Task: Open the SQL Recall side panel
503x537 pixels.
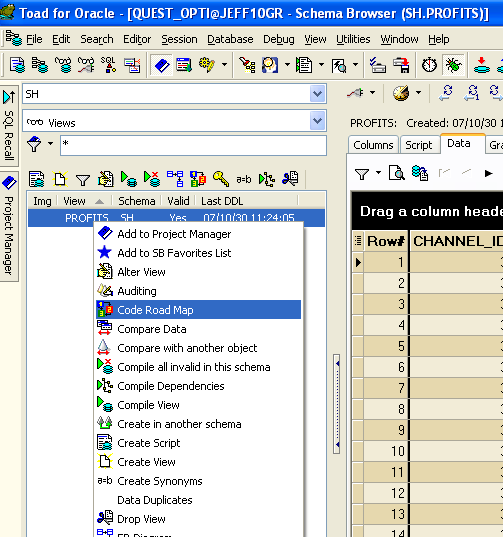Action: (9, 126)
